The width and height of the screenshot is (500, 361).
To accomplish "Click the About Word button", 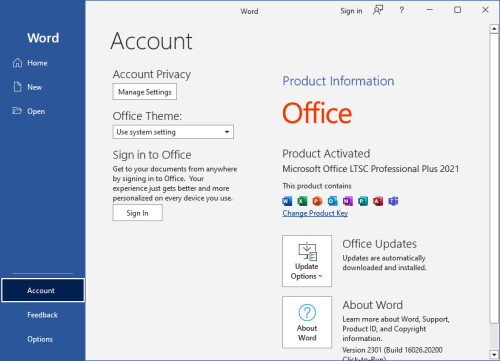I will click(x=307, y=322).
